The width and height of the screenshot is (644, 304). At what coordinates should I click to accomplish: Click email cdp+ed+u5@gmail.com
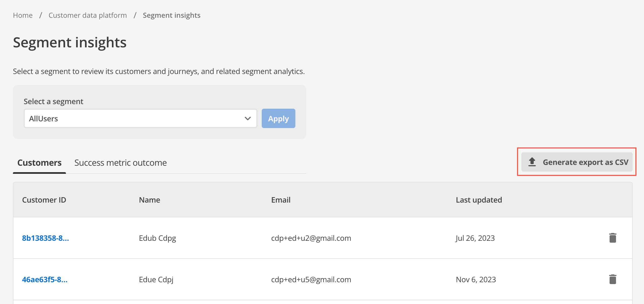(x=311, y=280)
